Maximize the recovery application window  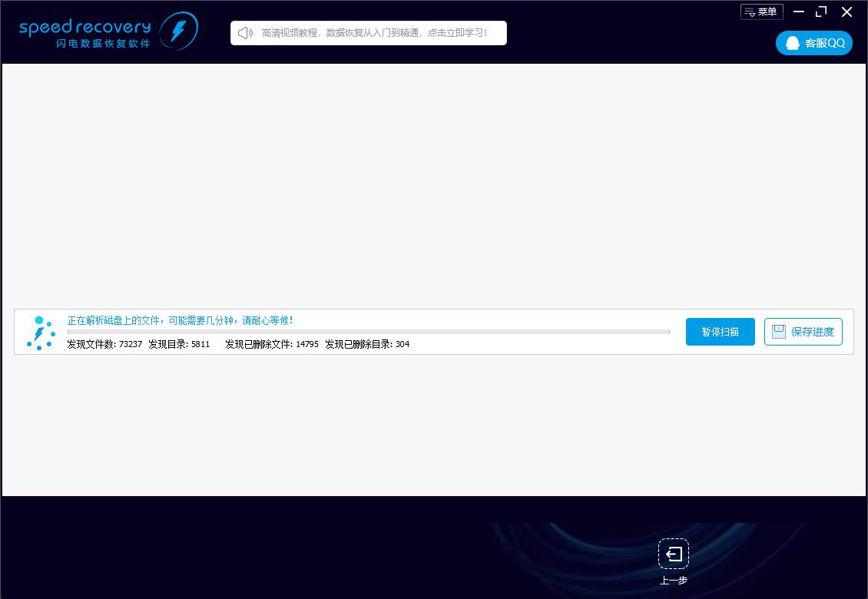pyautogui.click(x=821, y=12)
